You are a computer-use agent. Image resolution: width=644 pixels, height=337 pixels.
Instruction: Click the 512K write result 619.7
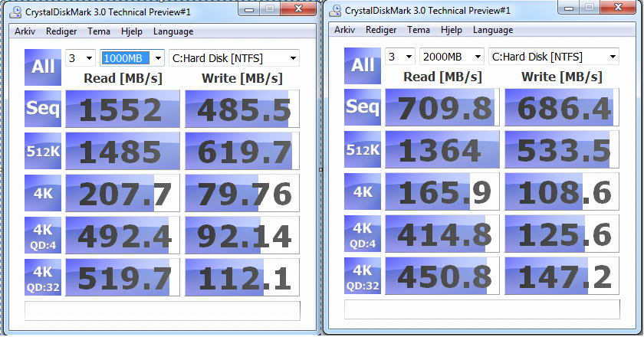pos(242,151)
